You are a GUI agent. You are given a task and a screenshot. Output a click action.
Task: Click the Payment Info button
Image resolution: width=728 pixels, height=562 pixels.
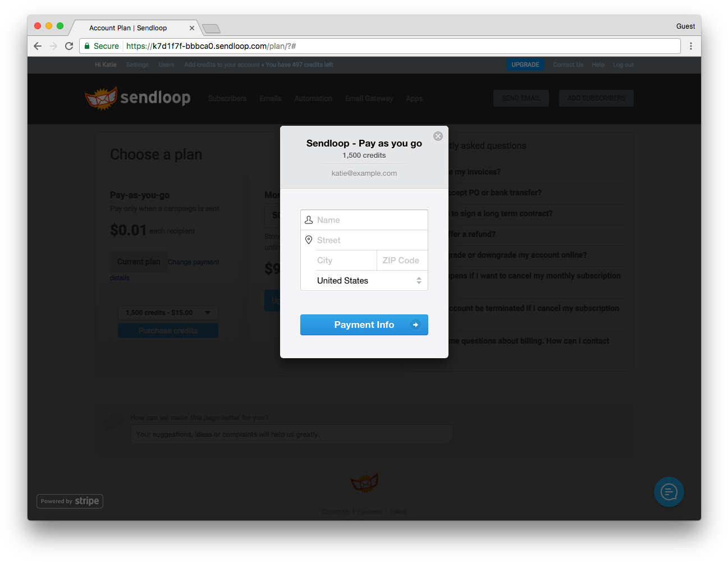[x=364, y=325]
